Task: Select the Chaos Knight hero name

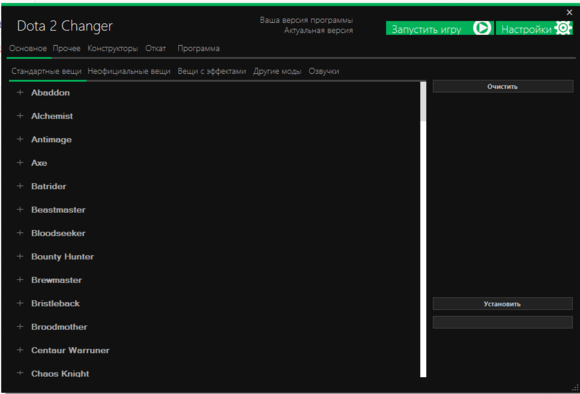Action: coord(60,373)
